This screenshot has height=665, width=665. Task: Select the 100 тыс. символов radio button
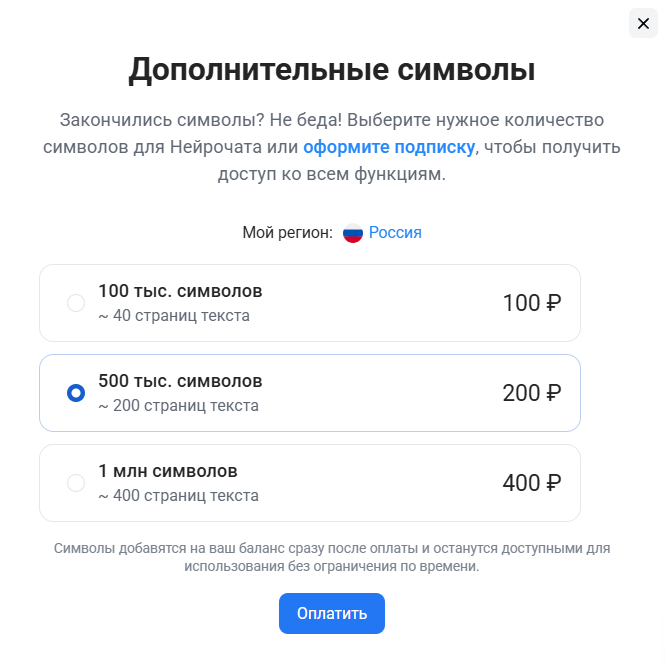(x=76, y=303)
